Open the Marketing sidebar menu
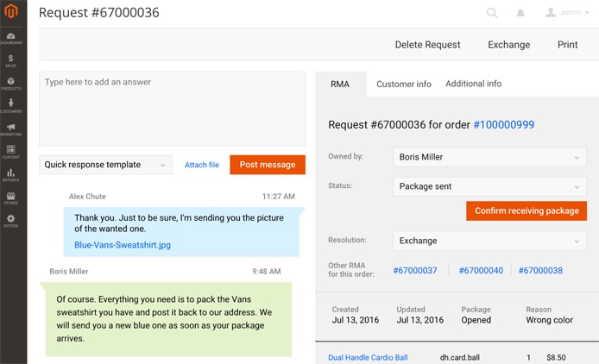Viewport: 599px width, 364px height. click(x=10, y=129)
